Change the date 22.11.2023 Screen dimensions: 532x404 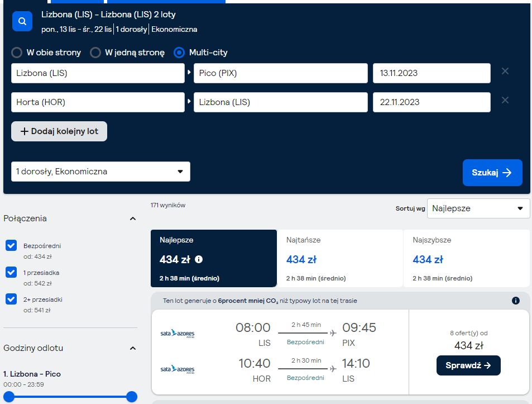(432, 102)
